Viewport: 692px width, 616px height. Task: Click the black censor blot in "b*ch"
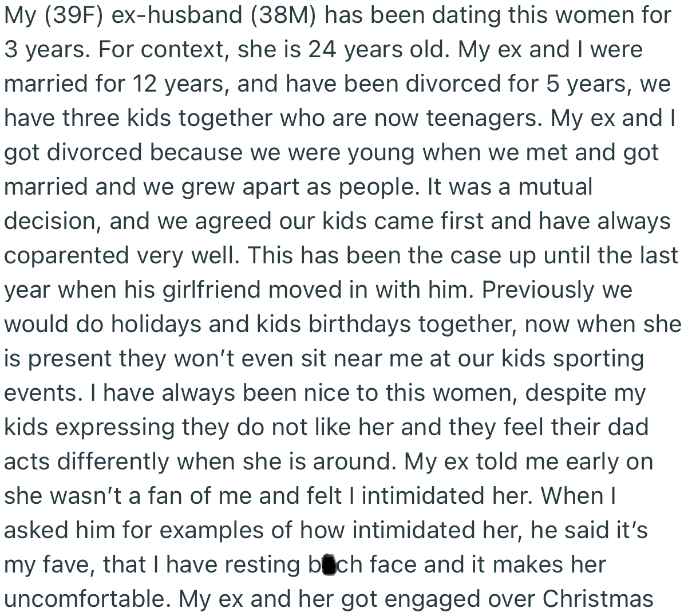click(x=329, y=564)
